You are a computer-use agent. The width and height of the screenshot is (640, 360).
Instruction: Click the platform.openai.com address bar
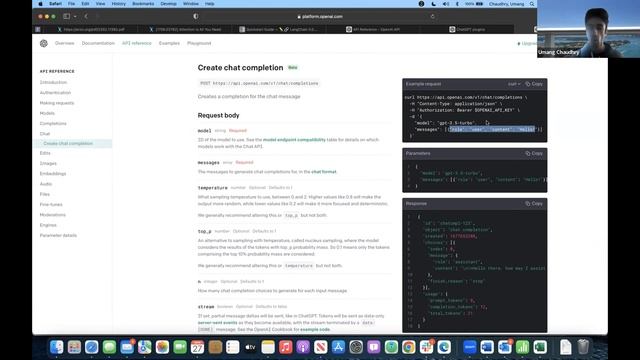[x=320, y=16]
